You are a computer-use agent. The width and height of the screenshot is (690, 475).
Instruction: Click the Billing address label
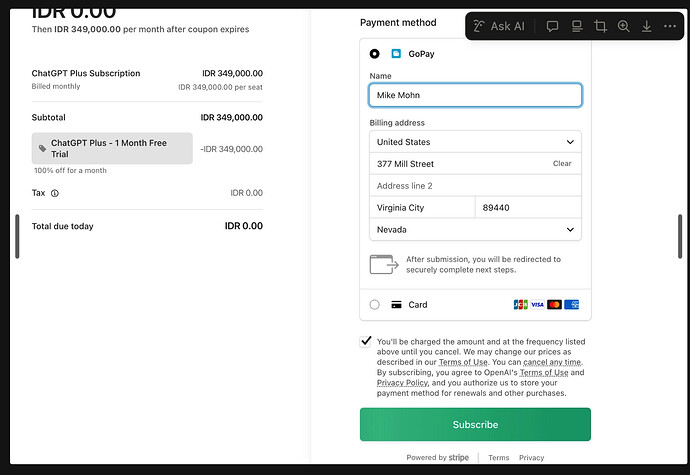click(x=397, y=123)
